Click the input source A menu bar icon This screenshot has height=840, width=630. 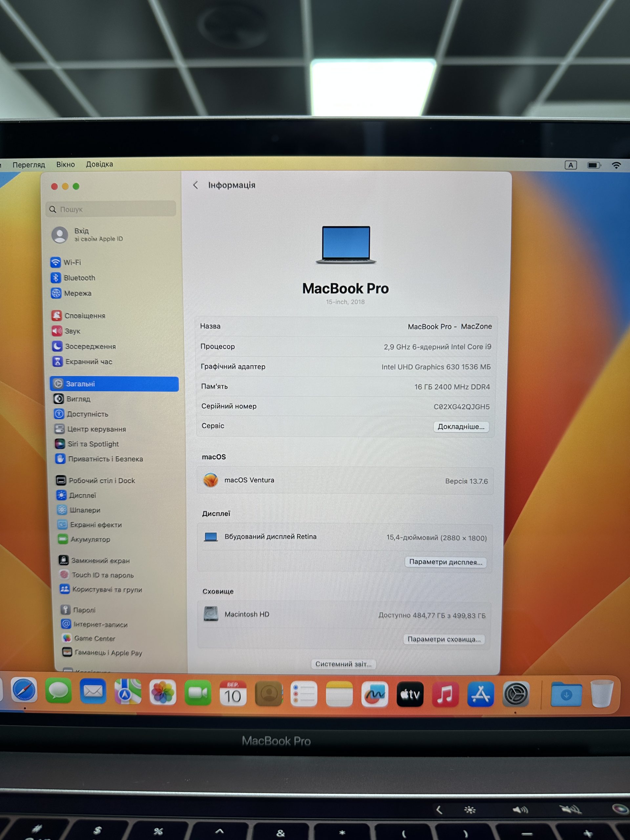(x=571, y=165)
